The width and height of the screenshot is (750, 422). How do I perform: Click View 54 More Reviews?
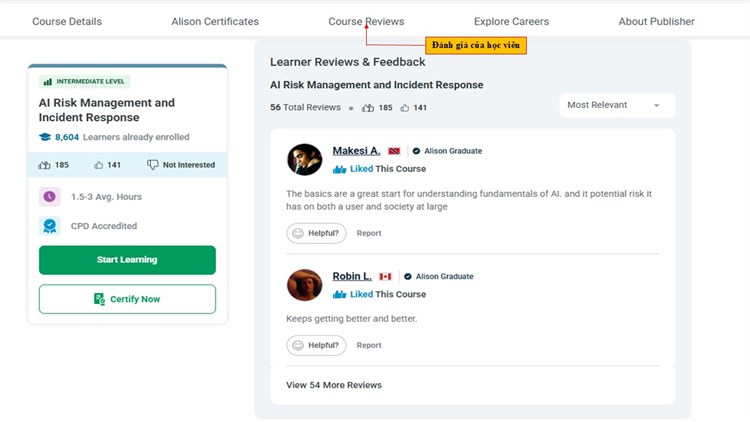click(334, 385)
